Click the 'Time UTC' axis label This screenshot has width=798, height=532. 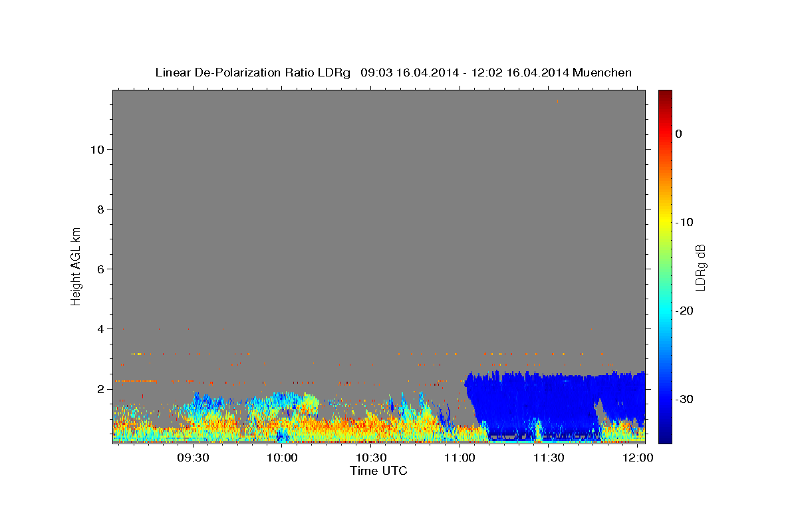[x=378, y=471]
